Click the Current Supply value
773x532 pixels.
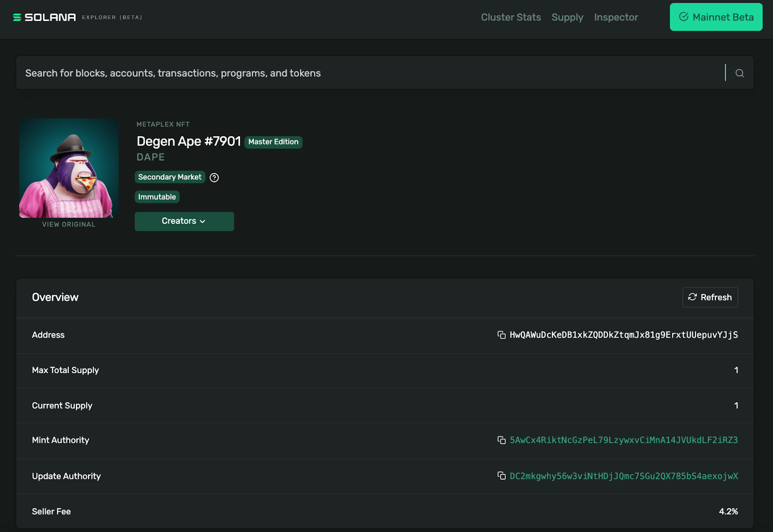[736, 406]
